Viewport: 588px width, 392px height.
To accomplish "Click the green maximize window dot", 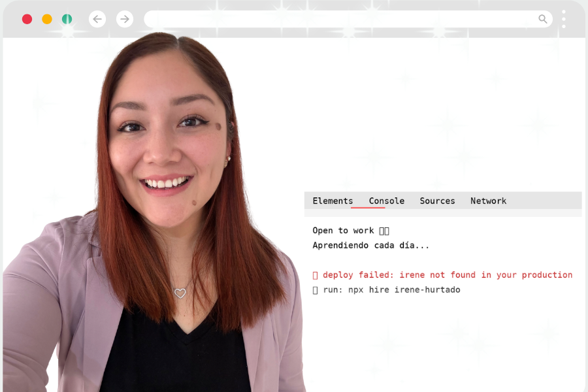I will [x=67, y=19].
